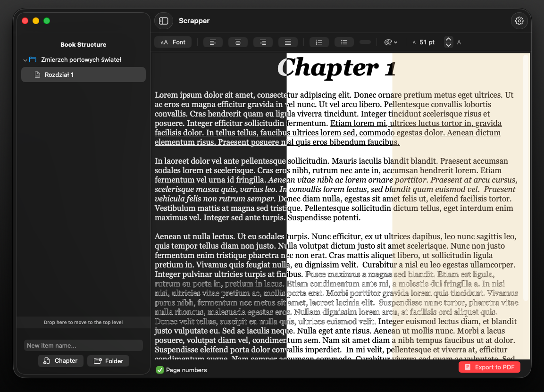Viewport: 544px width, 392px height.
Task: Center-align the text
Action: tap(238, 42)
